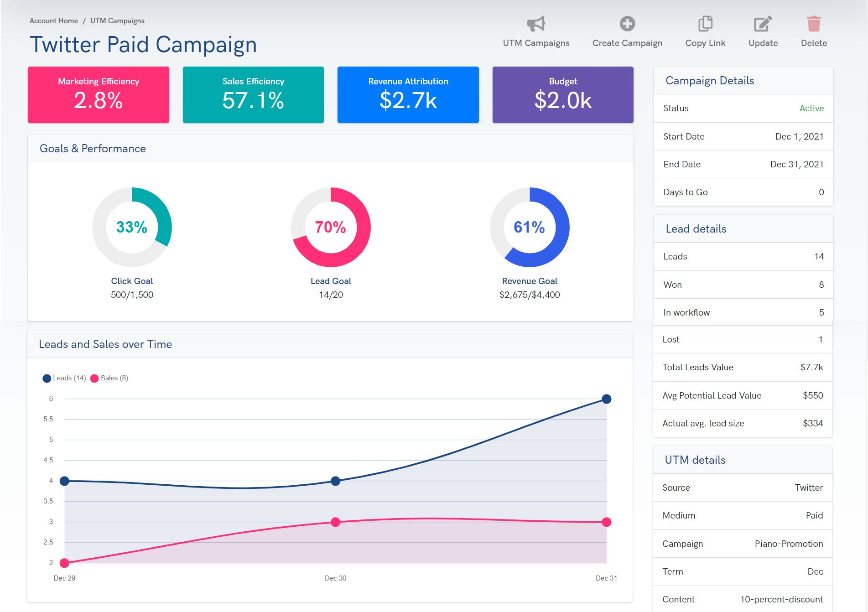The image size is (868, 612).
Task: Click the Click Goal 33% donut chart
Action: 132,227
